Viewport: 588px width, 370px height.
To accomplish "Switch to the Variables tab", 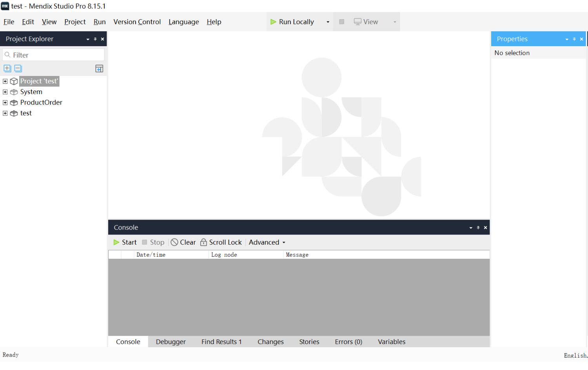I will point(392,342).
